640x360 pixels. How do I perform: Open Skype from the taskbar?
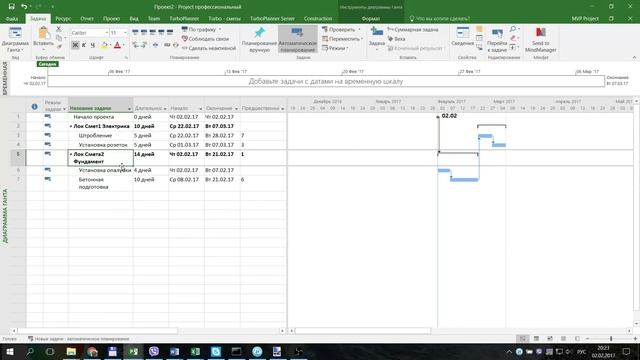point(216,351)
